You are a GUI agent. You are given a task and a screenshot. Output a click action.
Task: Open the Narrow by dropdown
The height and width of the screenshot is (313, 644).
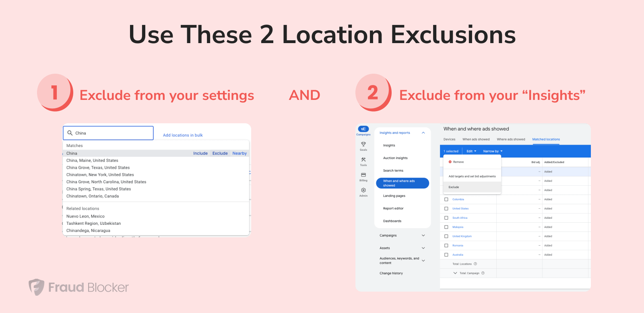click(493, 151)
